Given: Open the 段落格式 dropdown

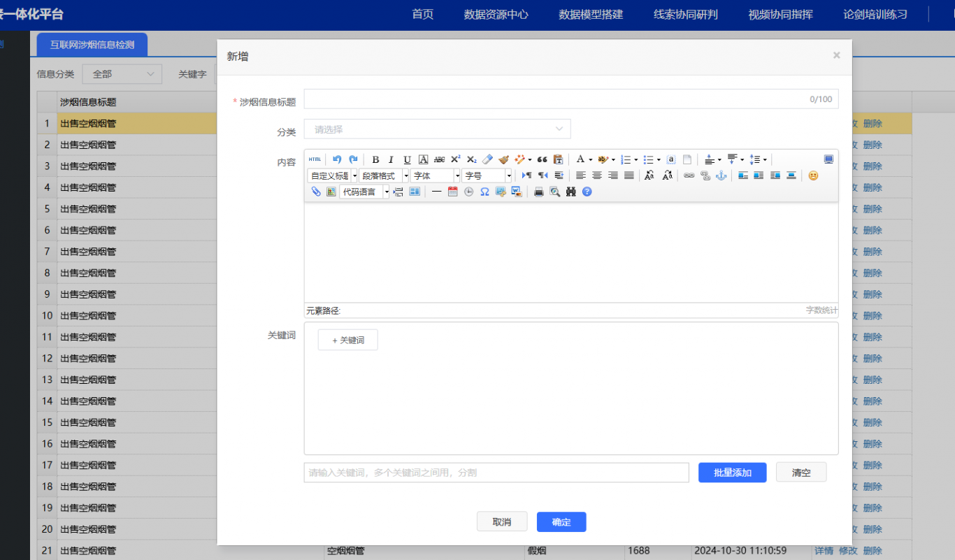Looking at the screenshot, I should click(x=384, y=175).
